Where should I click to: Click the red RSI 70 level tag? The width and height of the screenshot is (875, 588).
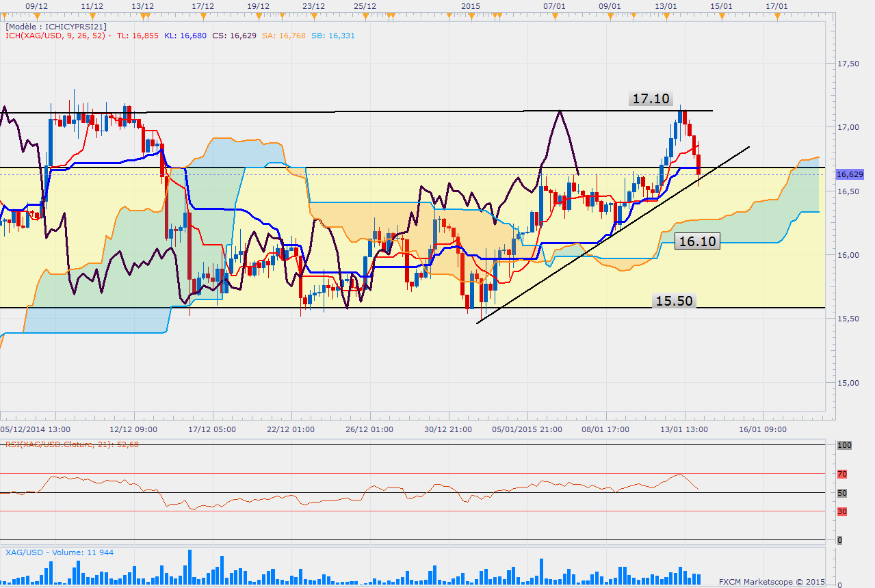(843, 473)
